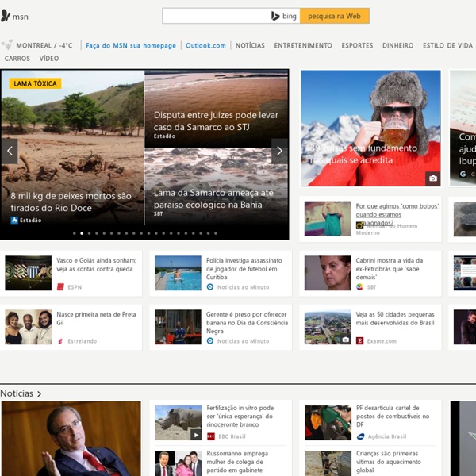Select Esportes in the navigation bar

(x=357, y=46)
